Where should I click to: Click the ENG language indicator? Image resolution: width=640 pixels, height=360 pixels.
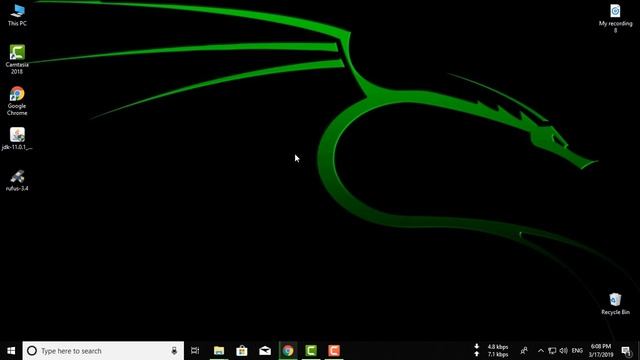click(x=577, y=351)
